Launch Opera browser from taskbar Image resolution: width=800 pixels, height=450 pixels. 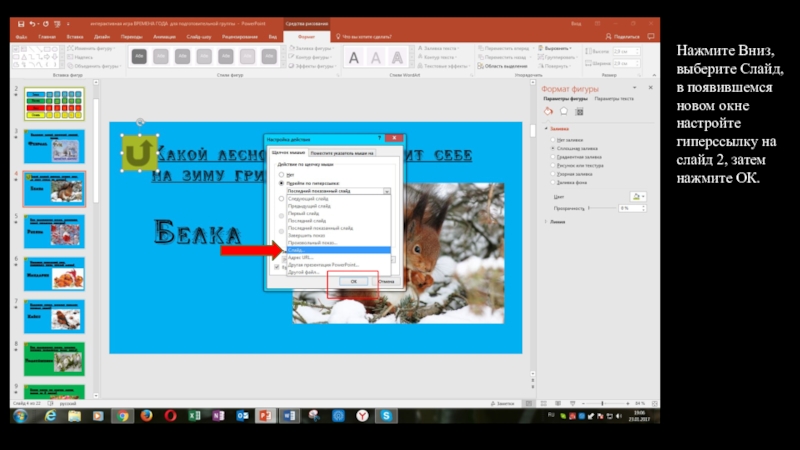[170, 415]
